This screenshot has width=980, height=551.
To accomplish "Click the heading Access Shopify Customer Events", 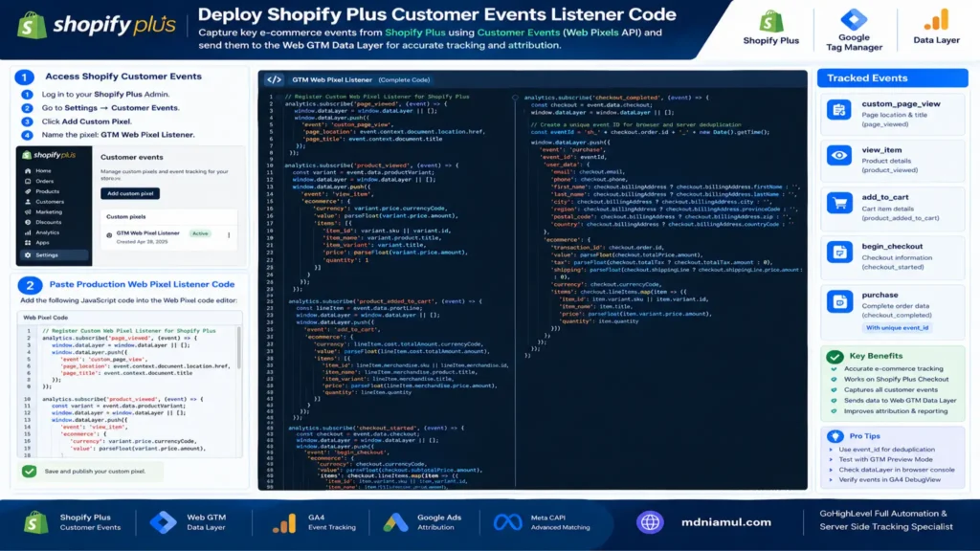I will pos(123,77).
